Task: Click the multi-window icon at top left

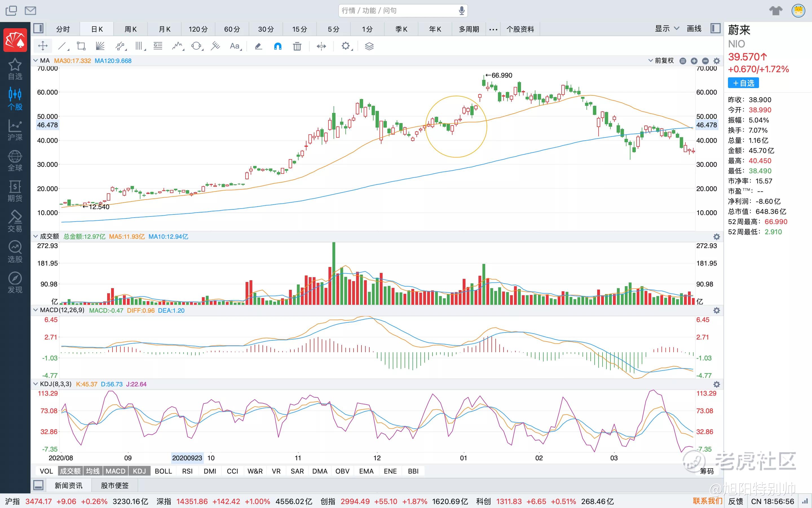Action: click(x=11, y=11)
